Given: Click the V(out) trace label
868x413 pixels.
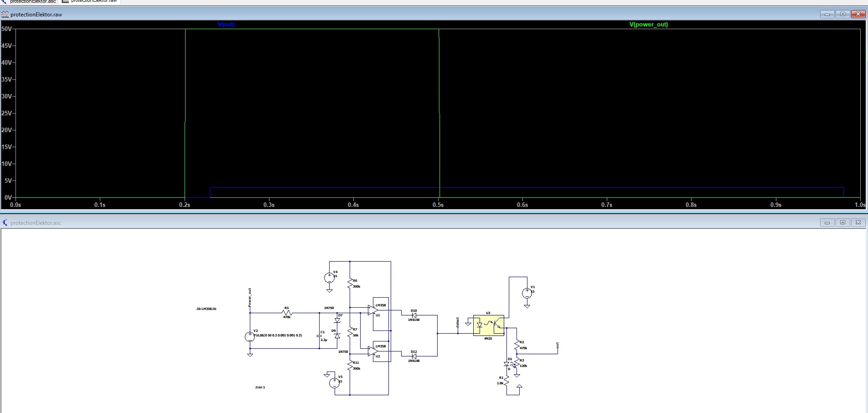Looking at the screenshot, I should 226,25.
